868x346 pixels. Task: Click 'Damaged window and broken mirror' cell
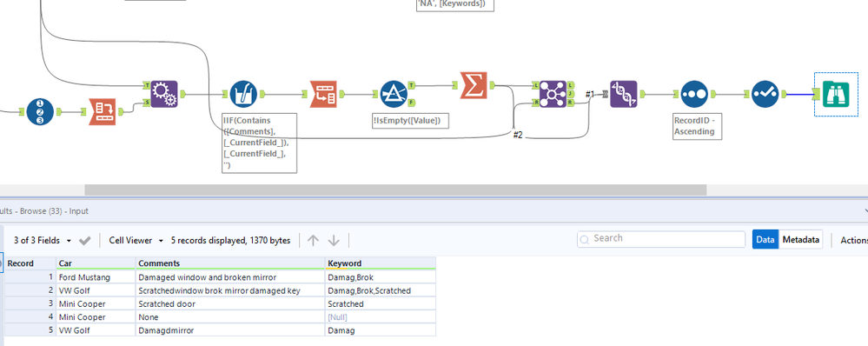(x=230, y=276)
